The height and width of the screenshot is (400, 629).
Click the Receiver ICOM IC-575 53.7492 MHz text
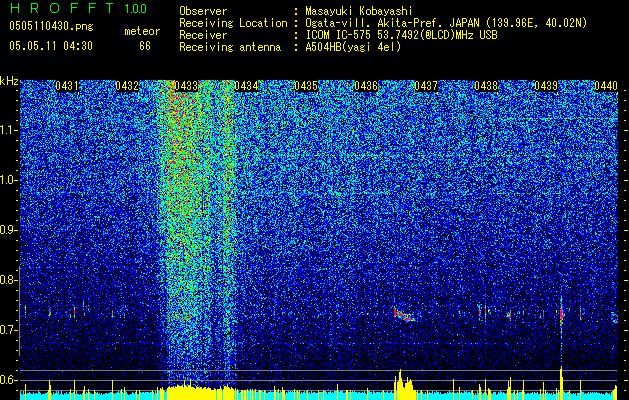[x=401, y=35]
